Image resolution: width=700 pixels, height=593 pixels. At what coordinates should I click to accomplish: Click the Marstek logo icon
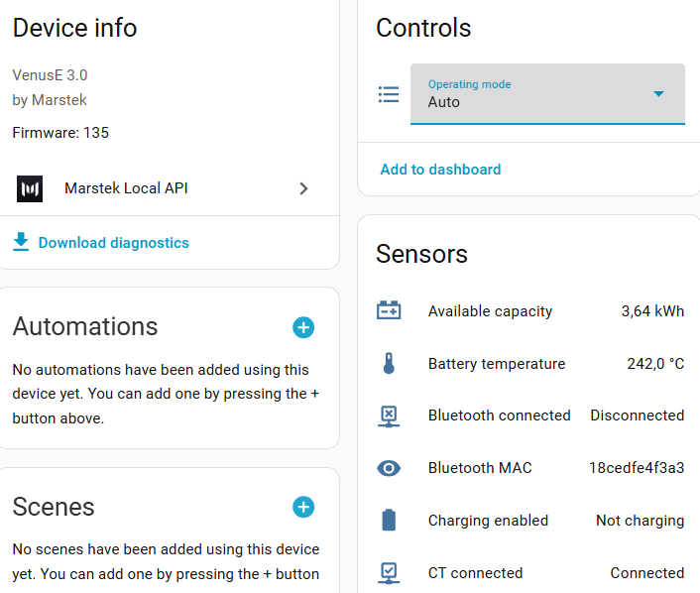click(x=30, y=188)
